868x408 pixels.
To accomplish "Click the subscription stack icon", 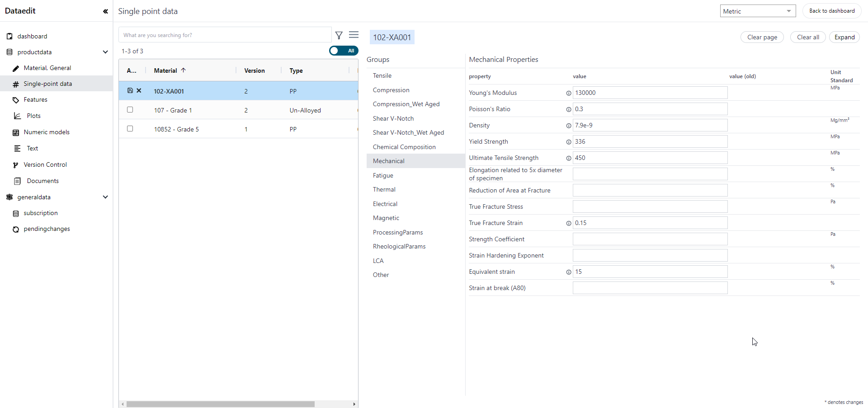I will pos(16,213).
